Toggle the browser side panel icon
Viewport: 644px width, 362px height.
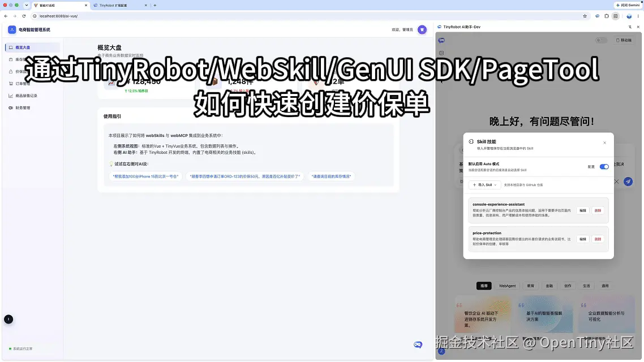616,16
